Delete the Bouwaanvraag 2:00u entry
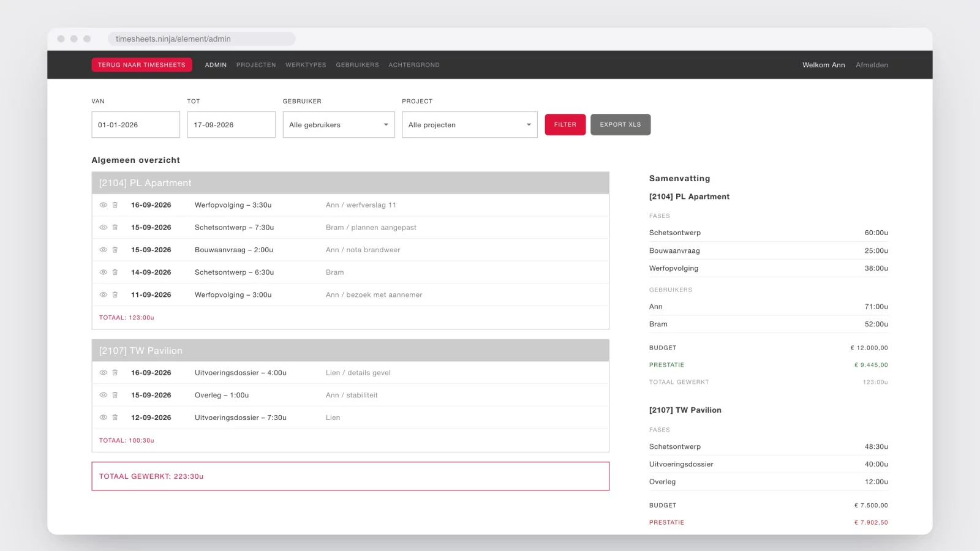 [x=115, y=250]
